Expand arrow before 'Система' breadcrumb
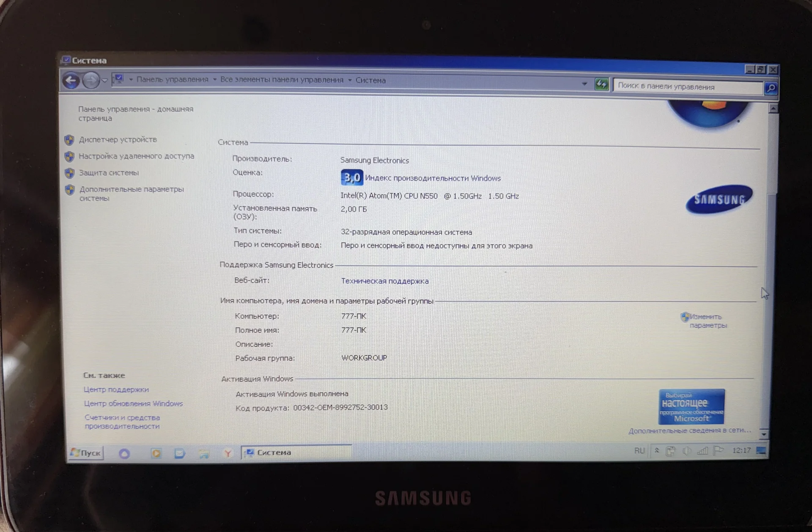Image resolution: width=812 pixels, height=532 pixels. tap(350, 80)
